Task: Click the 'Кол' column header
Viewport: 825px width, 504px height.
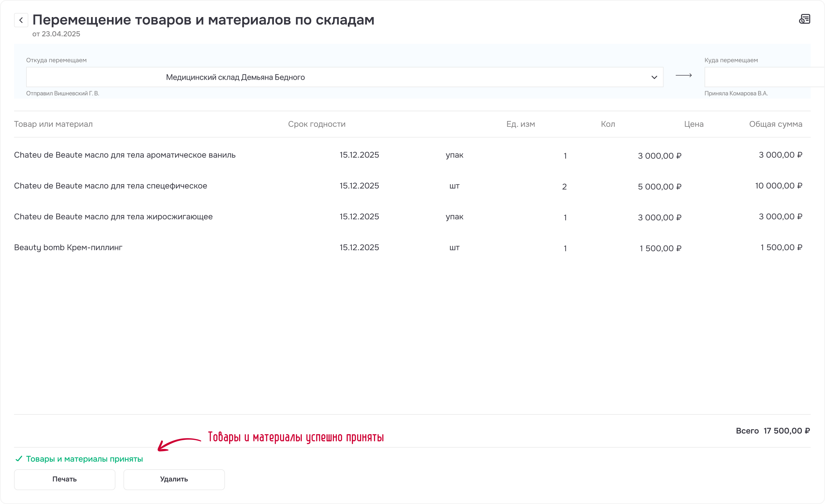Action: click(608, 124)
